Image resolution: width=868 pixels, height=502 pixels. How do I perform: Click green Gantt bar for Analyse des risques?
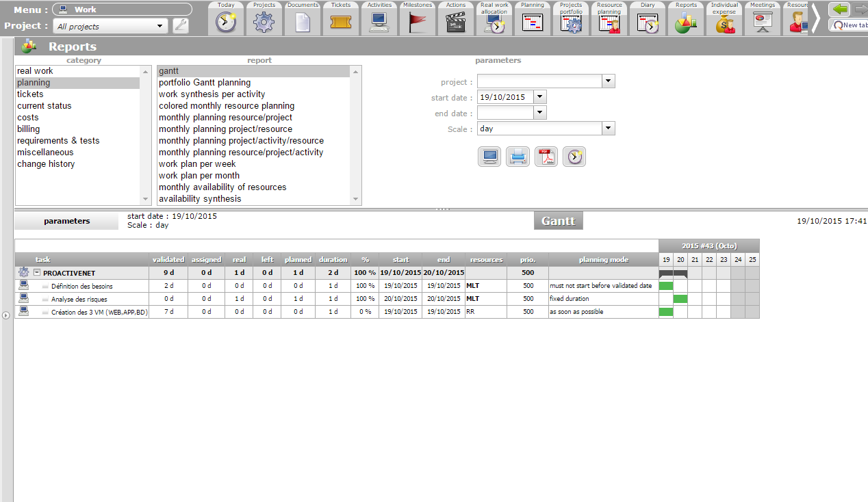680,299
